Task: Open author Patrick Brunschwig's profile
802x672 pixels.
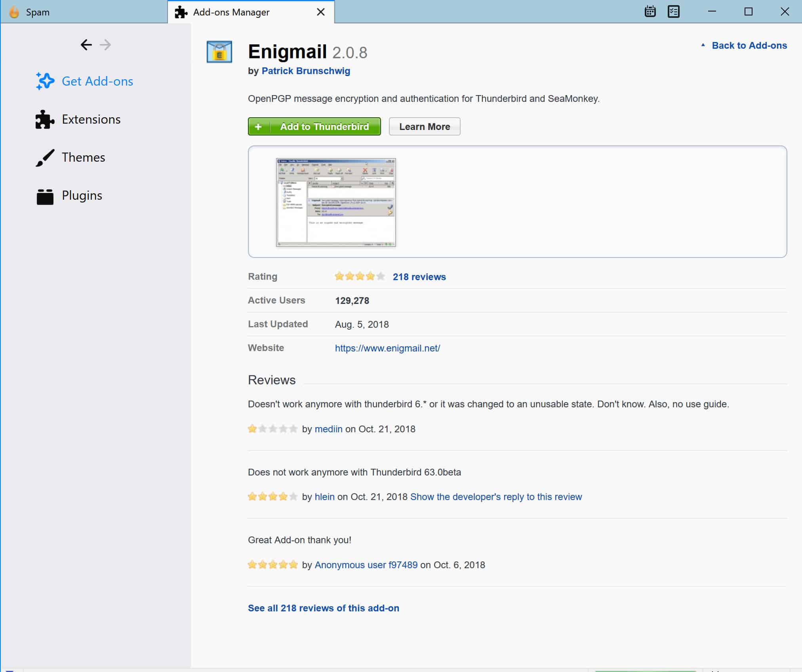Action: point(306,71)
